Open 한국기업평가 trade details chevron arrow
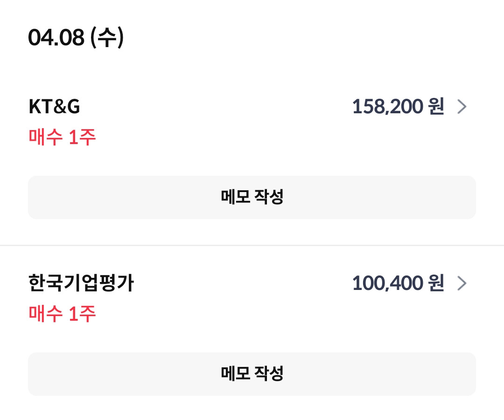This screenshot has width=504, height=420. [x=462, y=283]
